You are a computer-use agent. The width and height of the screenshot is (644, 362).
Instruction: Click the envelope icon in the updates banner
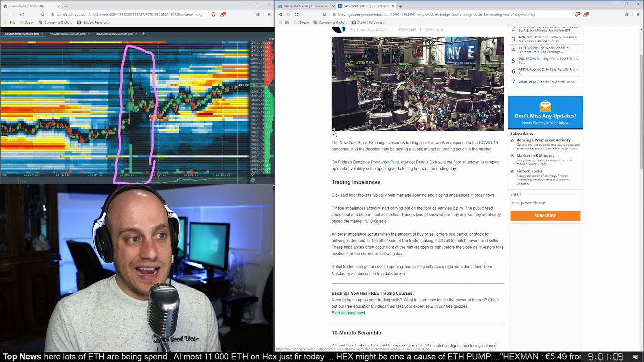(545, 106)
